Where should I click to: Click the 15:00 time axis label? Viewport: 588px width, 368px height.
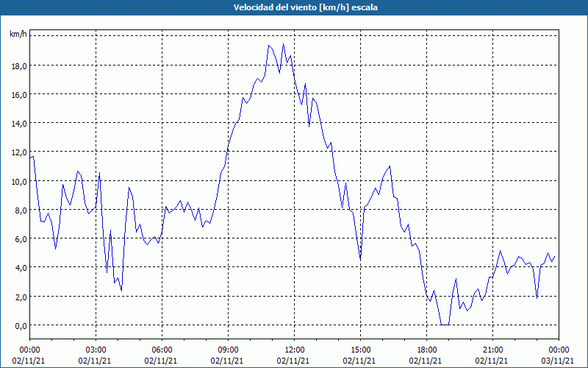(360, 350)
